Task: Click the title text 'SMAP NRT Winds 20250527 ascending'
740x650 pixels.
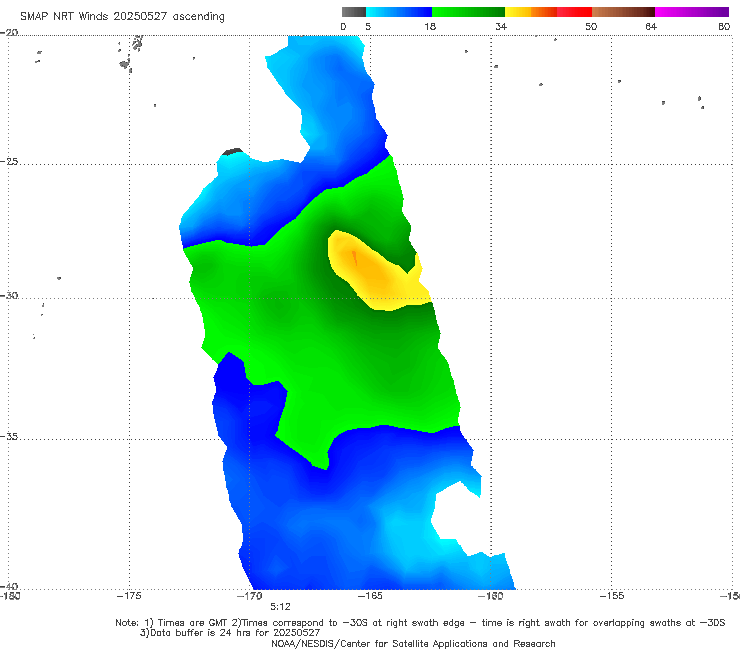Action: coord(122,16)
